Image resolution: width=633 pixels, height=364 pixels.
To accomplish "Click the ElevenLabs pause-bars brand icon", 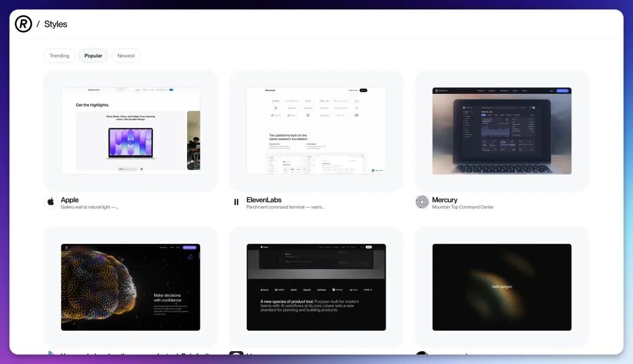I will pyautogui.click(x=236, y=202).
